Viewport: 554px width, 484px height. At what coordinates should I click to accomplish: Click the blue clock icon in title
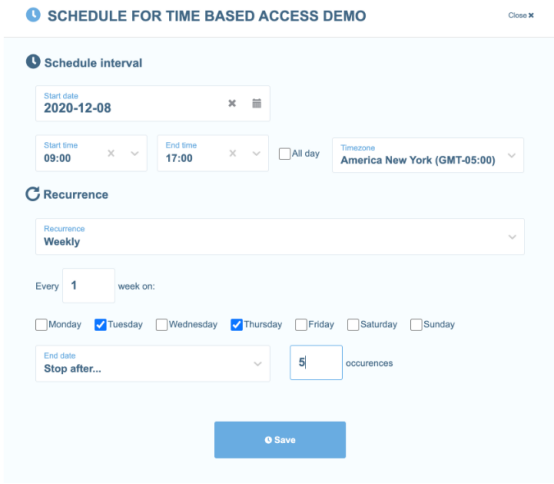click(33, 15)
